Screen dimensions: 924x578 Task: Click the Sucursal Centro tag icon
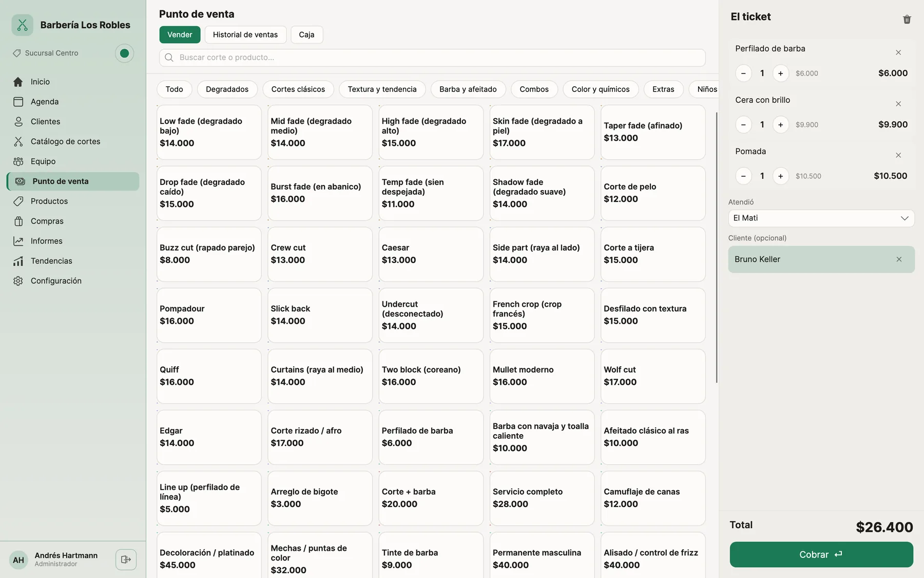click(x=17, y=53)
